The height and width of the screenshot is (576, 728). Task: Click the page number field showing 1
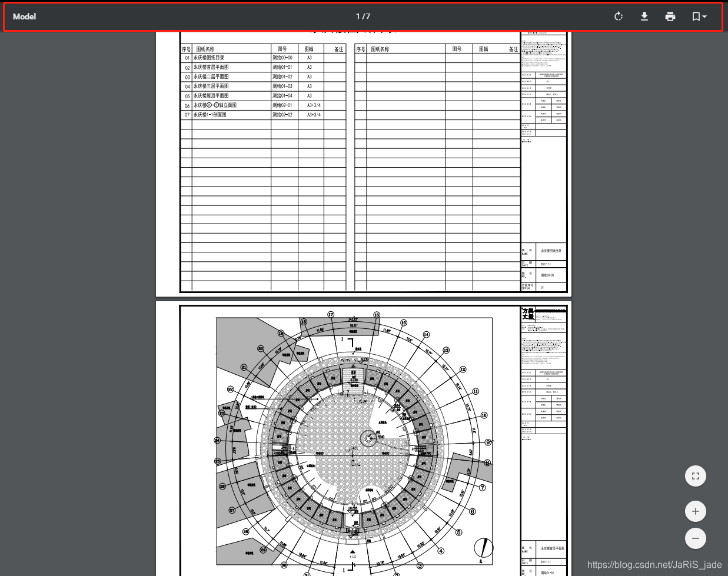358,16
